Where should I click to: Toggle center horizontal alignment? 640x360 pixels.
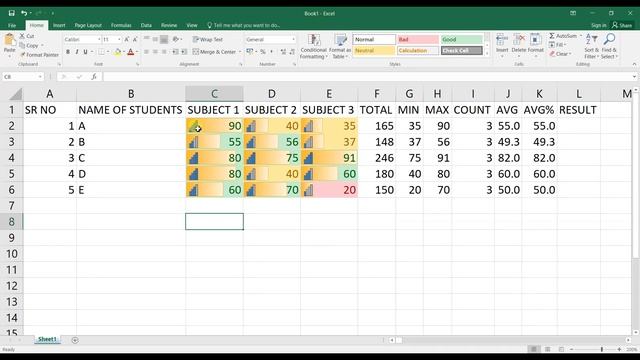pyautogui.click(x=156, y=52)
